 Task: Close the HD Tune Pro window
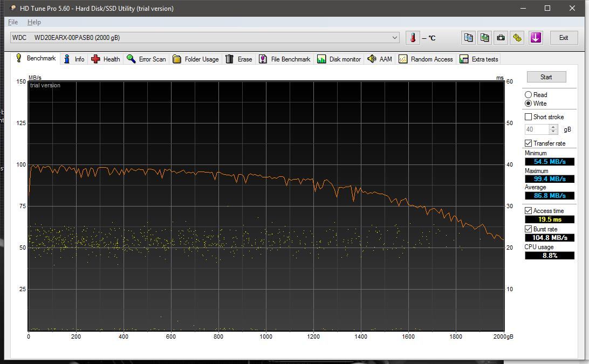[572, 8]
